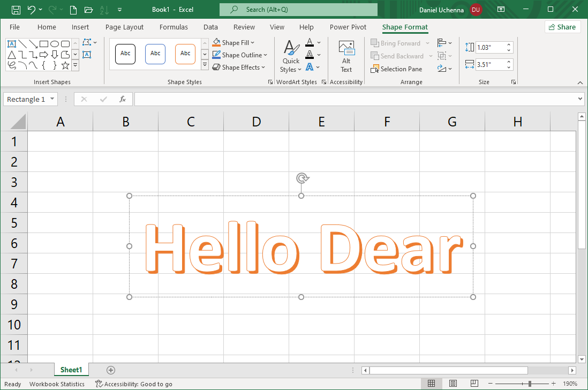Select the Oval shape tool
This screenshot has width=588, height=390.
tap(56, 43)
